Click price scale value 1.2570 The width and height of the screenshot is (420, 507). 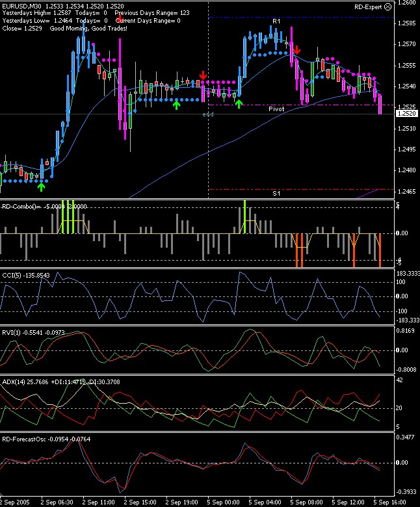click(407, 44)
